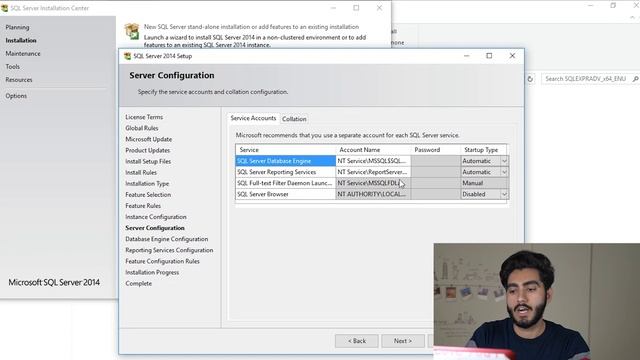Open Startup Type dropdown for Database Engine
Image resolution: width=640 pixels, height=360 pixels.
(x=504, y=161)
